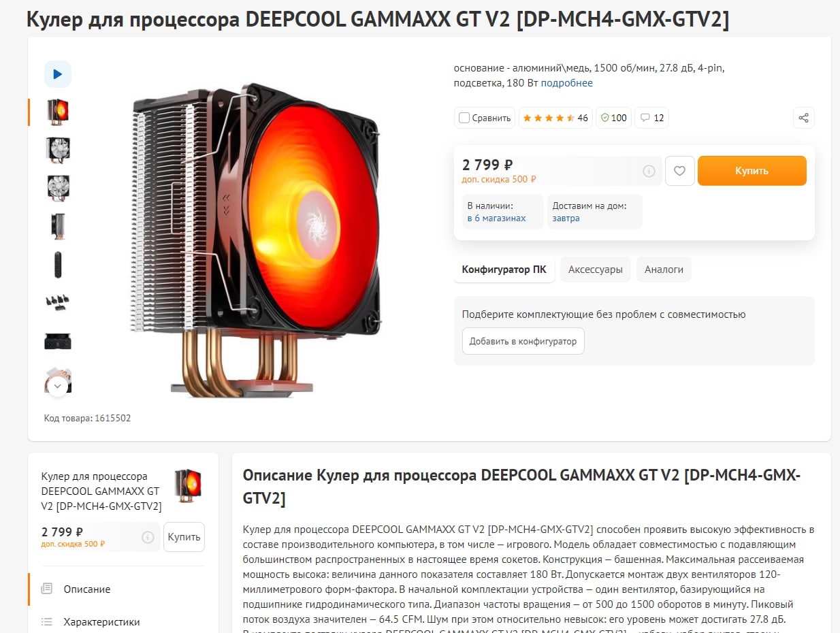Switch to the Аналоги tab
Image resolution: width=840 pixels, height=633 pixels.
point(664,270)
